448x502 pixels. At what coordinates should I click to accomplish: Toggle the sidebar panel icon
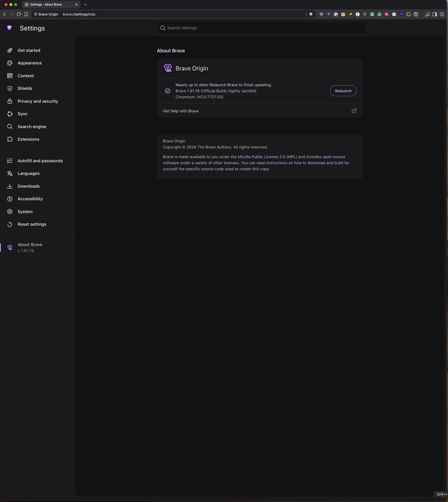tap(434, 14)
